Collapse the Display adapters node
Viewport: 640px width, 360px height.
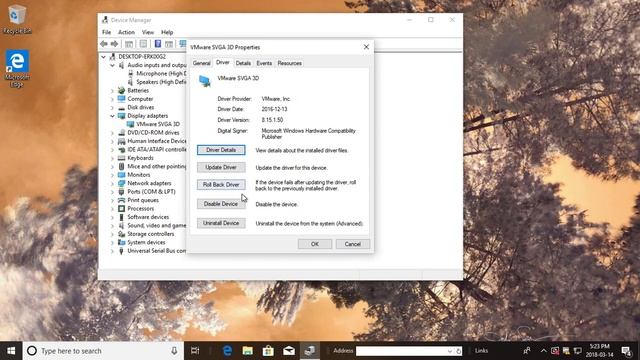click(x=112, y=116)
